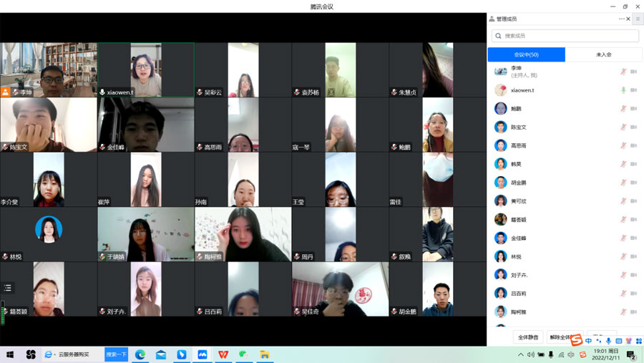The width and height of the screenshot is (644, 363).
Task: Click 李坤's avatar in the member list
Action: coord(500,72)
